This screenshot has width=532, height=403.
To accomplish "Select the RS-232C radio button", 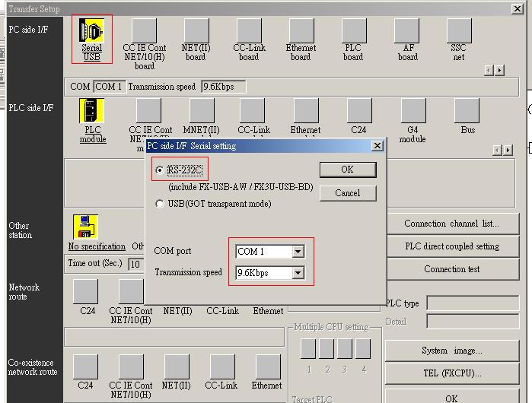I will click(x=159, y=170).
